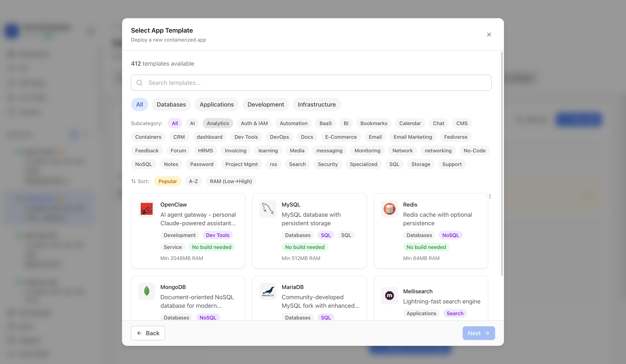Click the MariaDB seal logo
626x364 pixels.
[268, 291]
